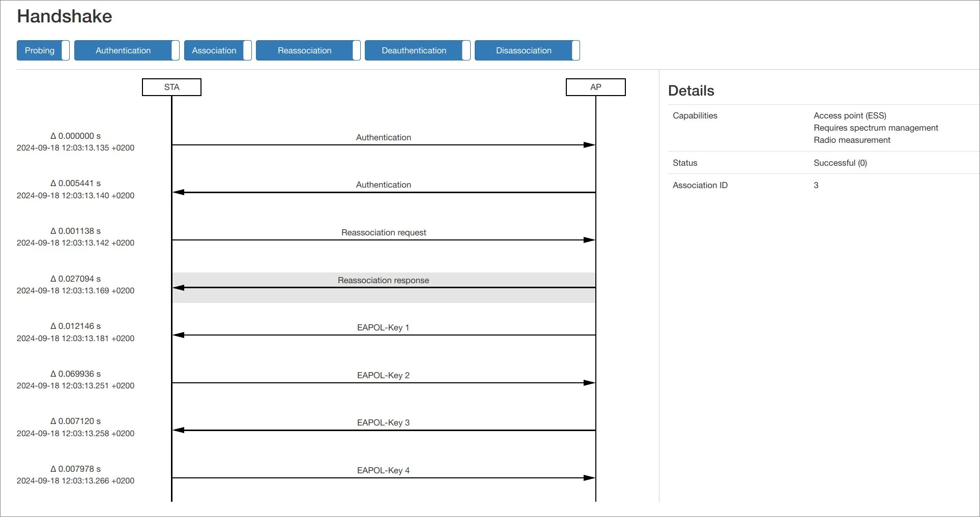Click the Status value Successful (0)
This screenshot has width=980, height=517.
click(840, 163)
